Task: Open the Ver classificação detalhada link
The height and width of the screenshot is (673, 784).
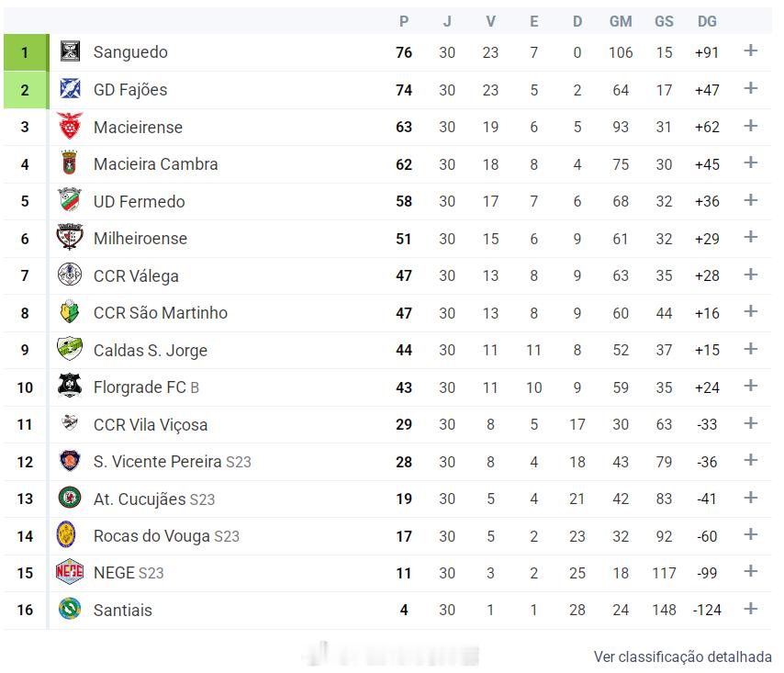Action: click(x=682, y=656)
